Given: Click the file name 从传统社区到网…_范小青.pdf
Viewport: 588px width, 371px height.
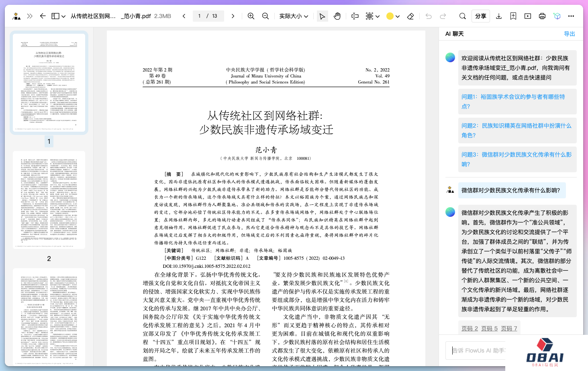Looking at the screenshot, I should pyautogui.click(x=111, y=16).
